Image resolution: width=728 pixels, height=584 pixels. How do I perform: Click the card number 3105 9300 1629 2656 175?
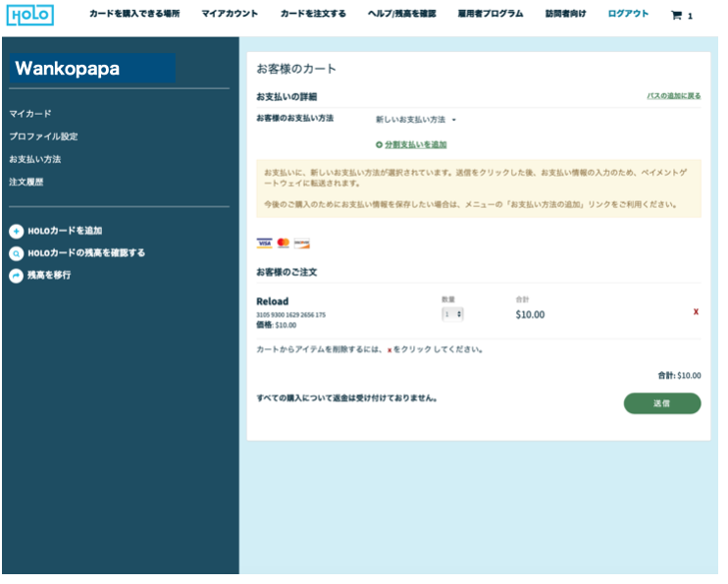(291, 315)
